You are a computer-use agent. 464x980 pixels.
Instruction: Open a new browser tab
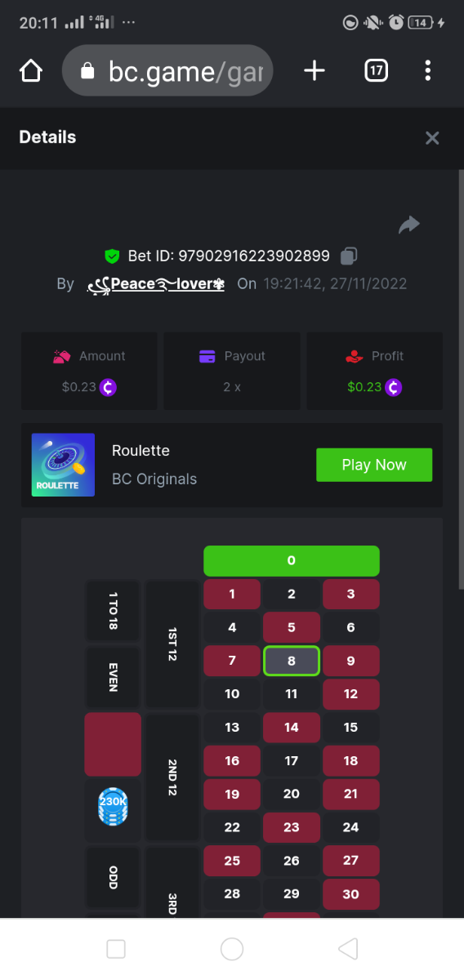(x=314, y=71)
